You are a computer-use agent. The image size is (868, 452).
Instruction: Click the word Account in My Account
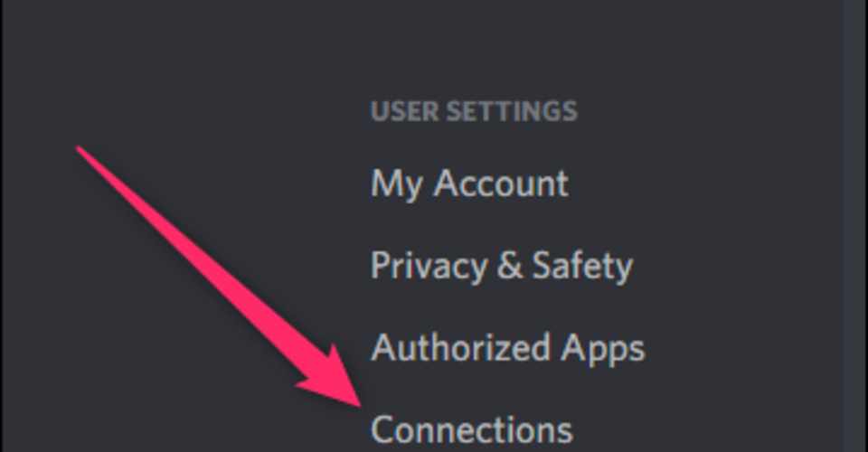pos(501,184)
